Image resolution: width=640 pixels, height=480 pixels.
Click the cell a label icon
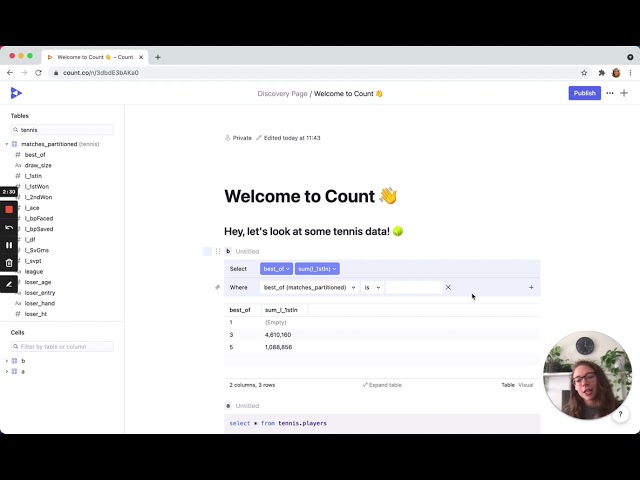(x=228, y=405)
